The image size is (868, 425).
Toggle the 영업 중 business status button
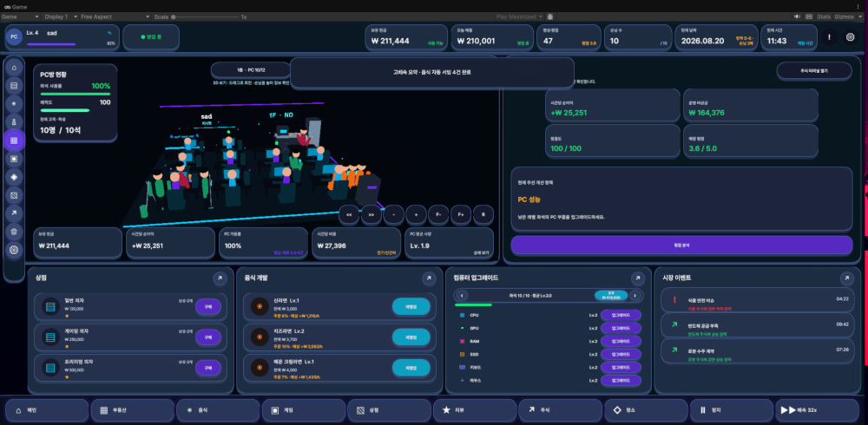click(x=151, y=37)
